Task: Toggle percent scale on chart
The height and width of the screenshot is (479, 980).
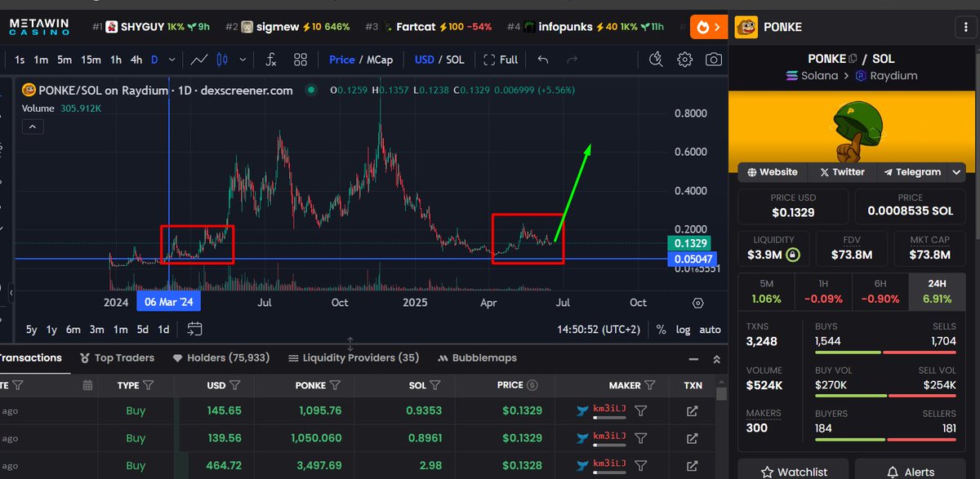Action: [x=661, y=330]
